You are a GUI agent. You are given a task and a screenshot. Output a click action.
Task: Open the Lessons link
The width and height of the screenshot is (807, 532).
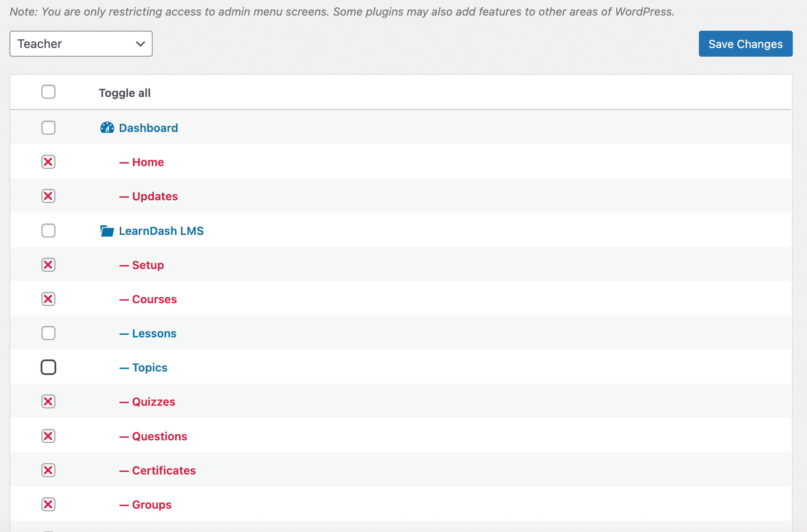point(154,333)
